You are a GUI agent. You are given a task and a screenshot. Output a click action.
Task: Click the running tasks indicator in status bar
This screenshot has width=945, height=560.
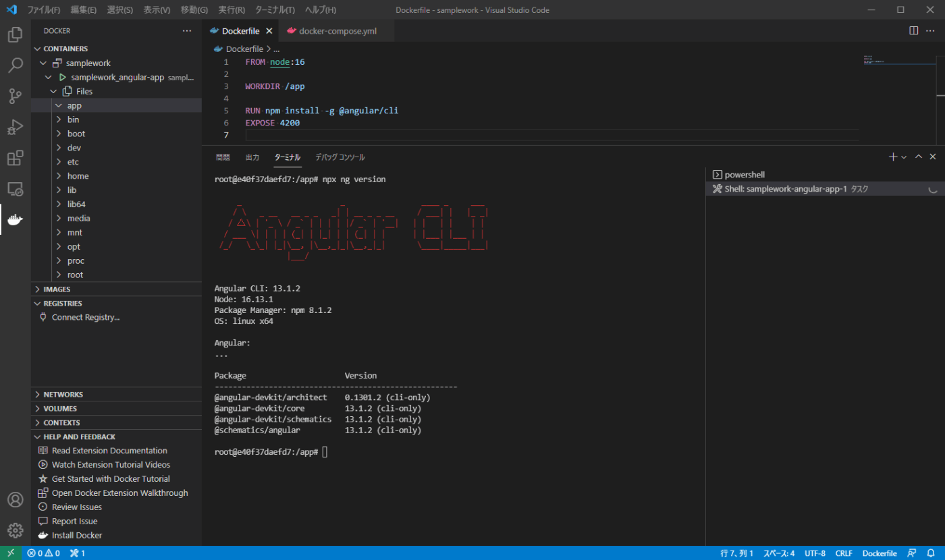(78, 553)
